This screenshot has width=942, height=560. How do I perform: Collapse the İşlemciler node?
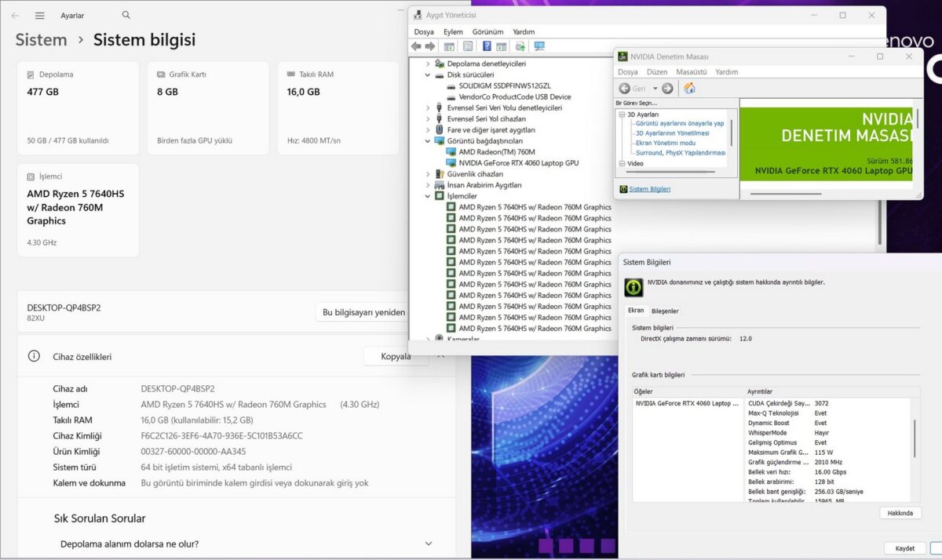point(428,196)
